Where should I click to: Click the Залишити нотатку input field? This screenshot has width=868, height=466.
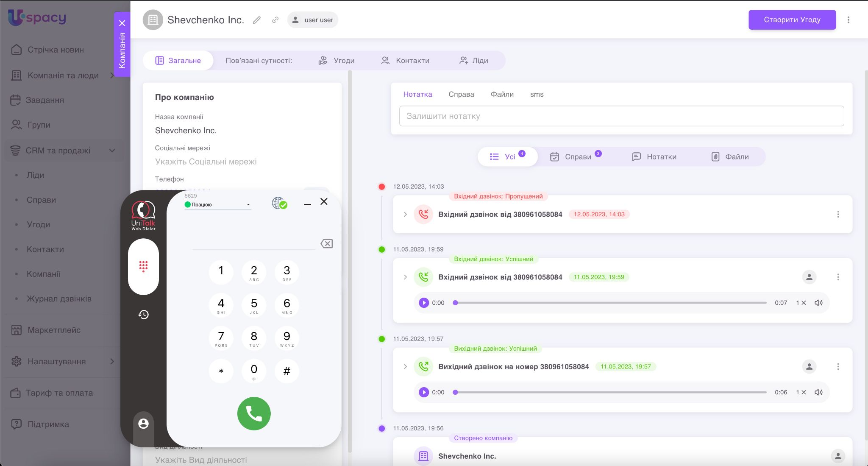[621, 116]
